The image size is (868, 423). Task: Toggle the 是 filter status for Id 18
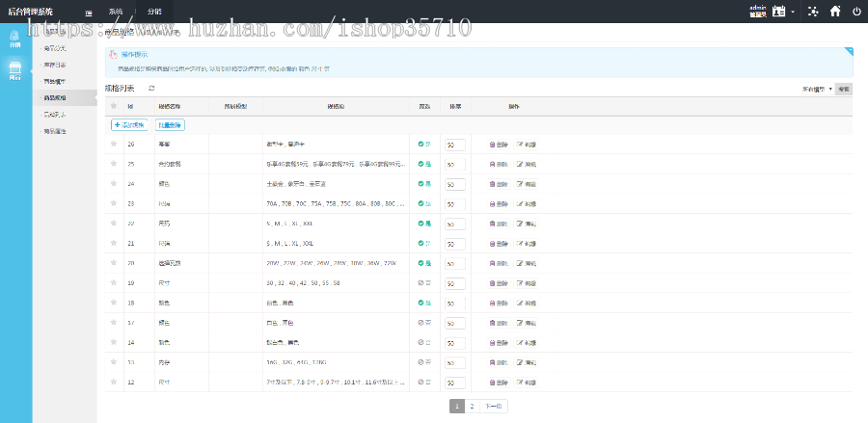(x=424, y=303)
